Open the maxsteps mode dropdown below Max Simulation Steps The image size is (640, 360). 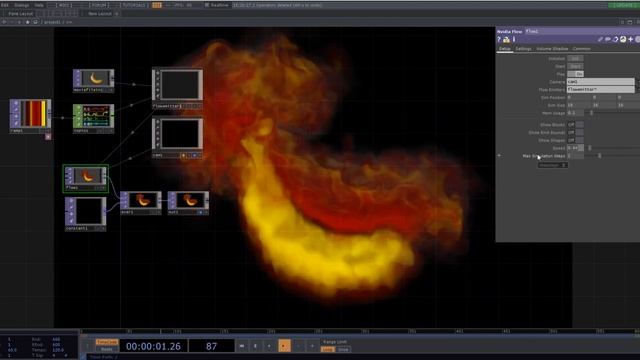[x=552, y=165]
